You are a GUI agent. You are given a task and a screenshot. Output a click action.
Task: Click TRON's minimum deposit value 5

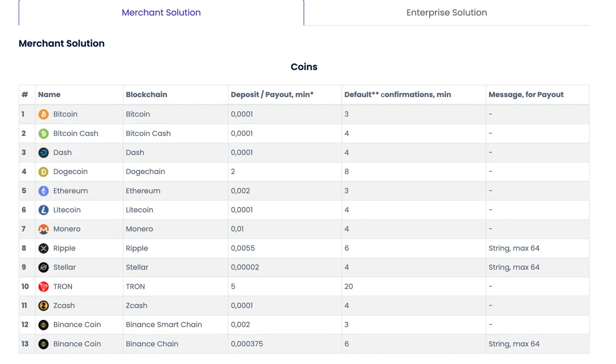pyautogui.click(x=233, y=287)
